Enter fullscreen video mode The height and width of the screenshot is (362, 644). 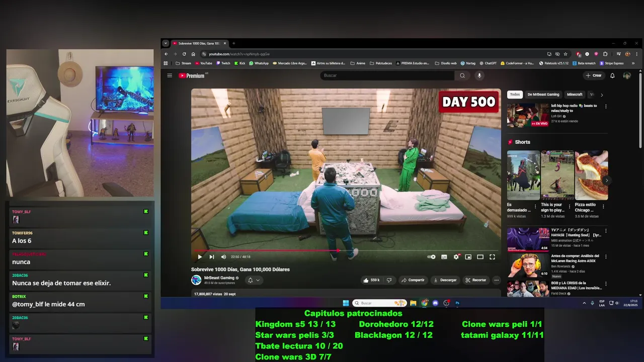[492, 257]
